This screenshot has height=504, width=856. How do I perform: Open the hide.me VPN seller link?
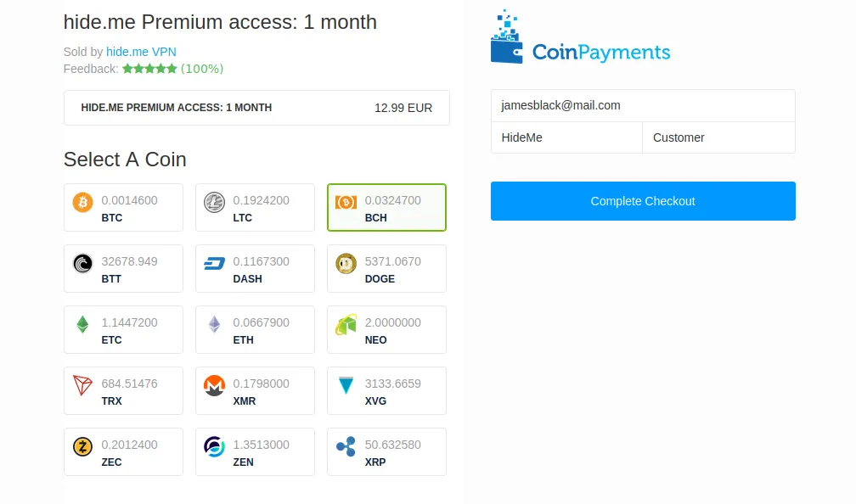(x=141, y=52)
